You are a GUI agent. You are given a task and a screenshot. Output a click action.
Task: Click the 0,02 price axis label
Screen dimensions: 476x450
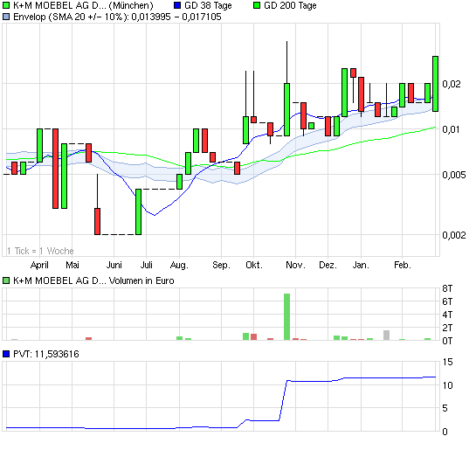[451, 84]
